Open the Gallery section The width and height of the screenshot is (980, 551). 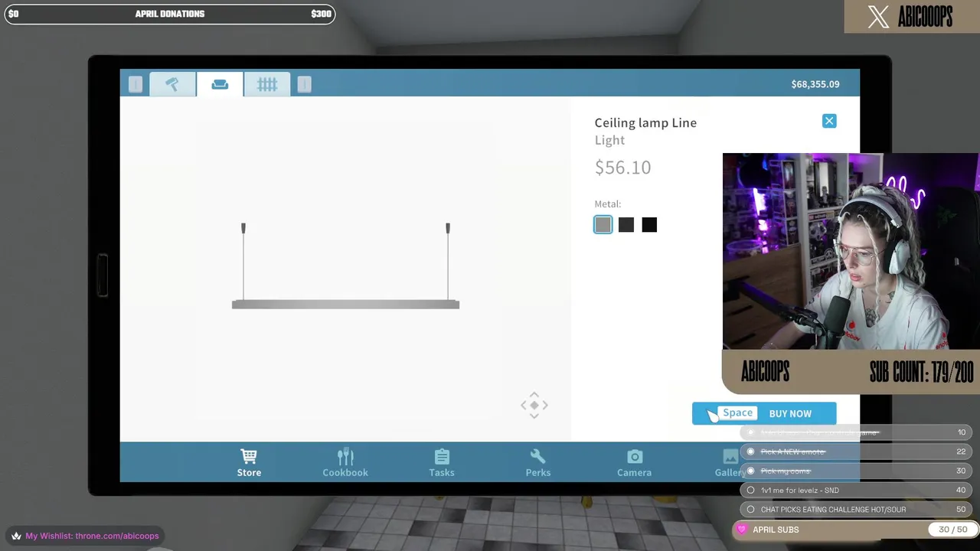730,463
